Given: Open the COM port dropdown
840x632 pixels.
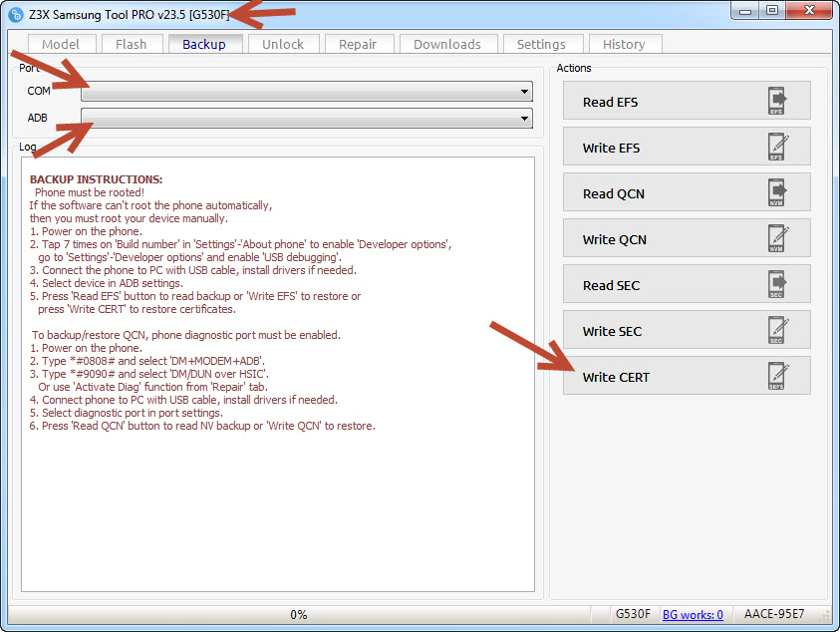Looking at the screenshot, I should point(307,91).
